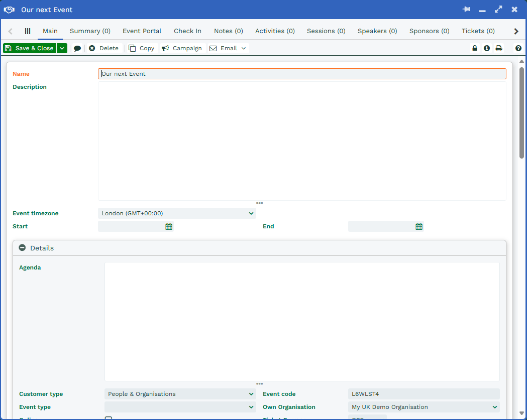
Task: Open the Own Organisation dropdown
Action: click(x=424, y=407)
